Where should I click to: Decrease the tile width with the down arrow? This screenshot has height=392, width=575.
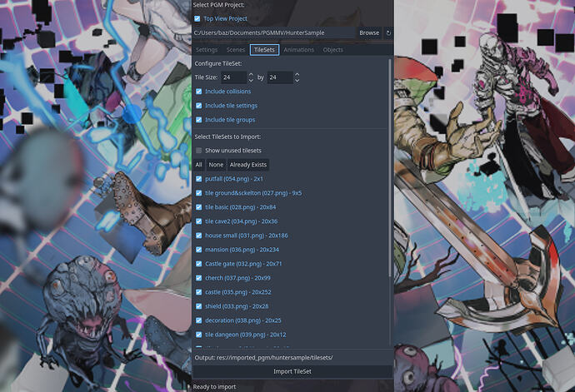(x=251, y=80)
